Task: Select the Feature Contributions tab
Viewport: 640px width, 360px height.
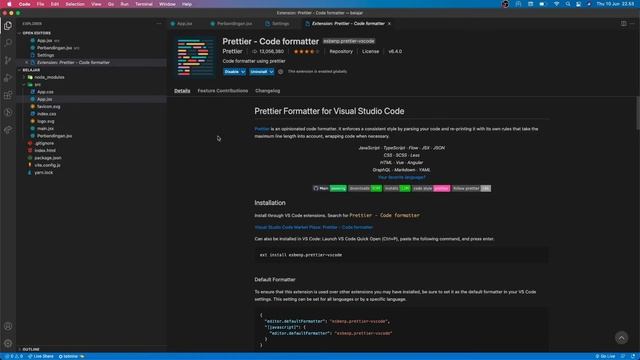Action: coord(222,91)
